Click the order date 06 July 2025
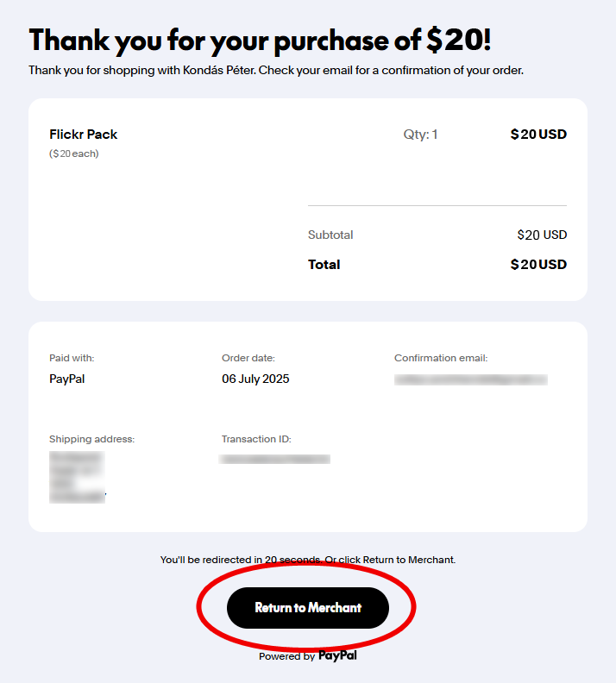The width and height of the screenshot is (616, 683). pos(255,379)
